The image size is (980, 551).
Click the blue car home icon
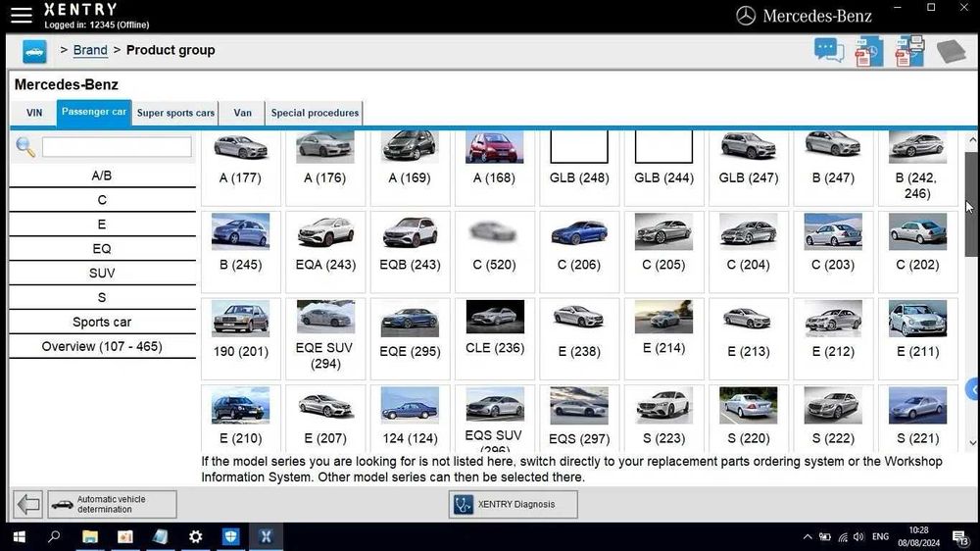[34, 51]
